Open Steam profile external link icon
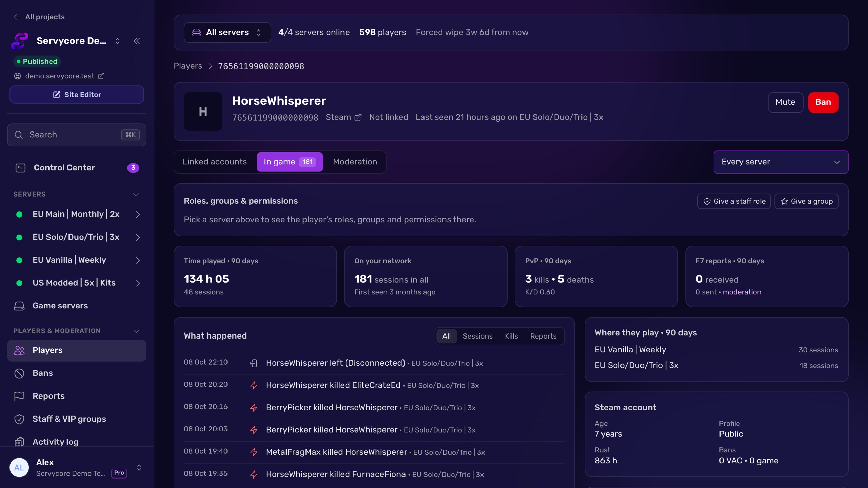The height and width of the screenshot is (488, 868). click(x=358, y=118)
